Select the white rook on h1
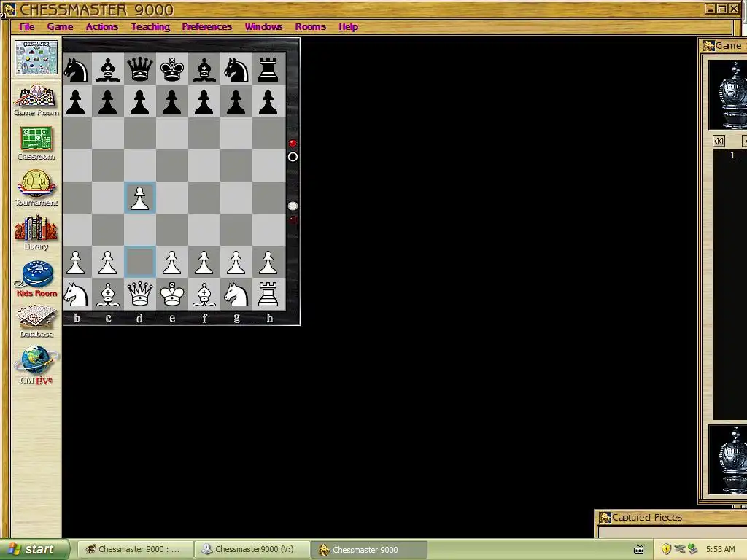This screenshot has width=747, height=560. click(268, 294)
